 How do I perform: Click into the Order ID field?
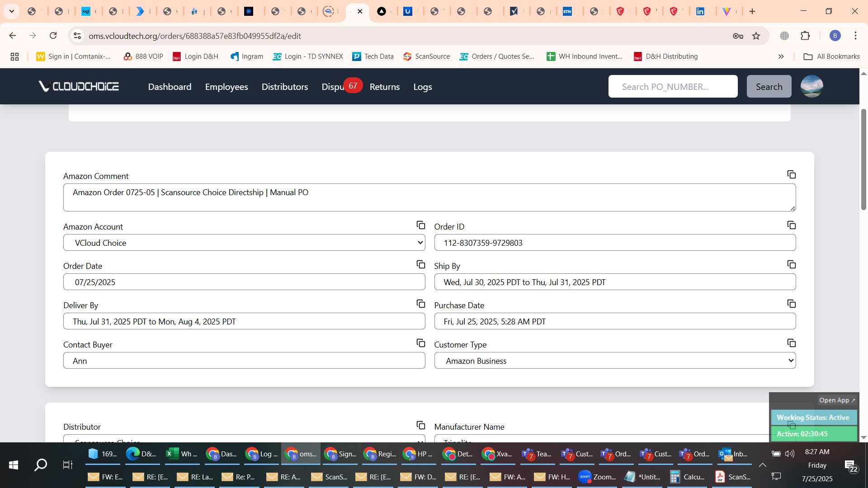tap(615, 243)
